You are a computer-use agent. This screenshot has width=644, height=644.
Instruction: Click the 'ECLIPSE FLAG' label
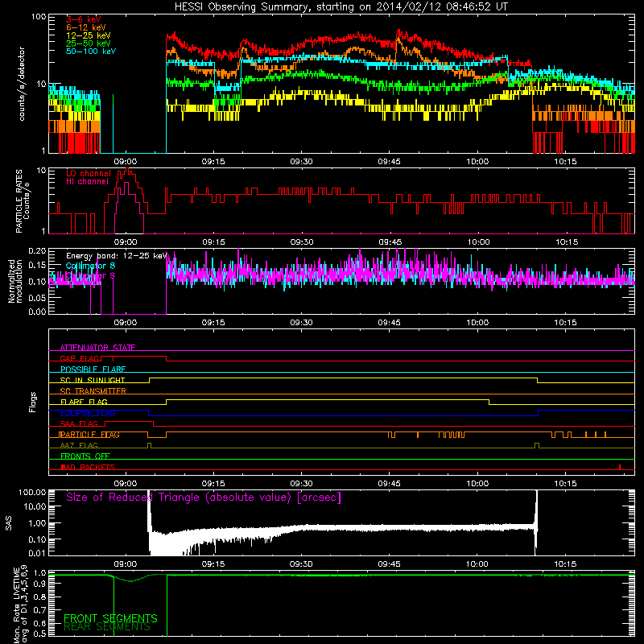click(x=88, y=413)
